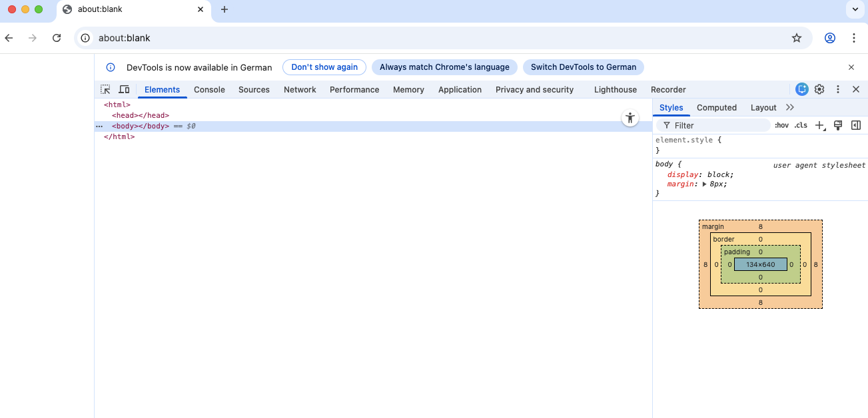Screen dimensions: 868x418
Task: Click the accessibility tree toggle icon
Action: tap(630, 118)
